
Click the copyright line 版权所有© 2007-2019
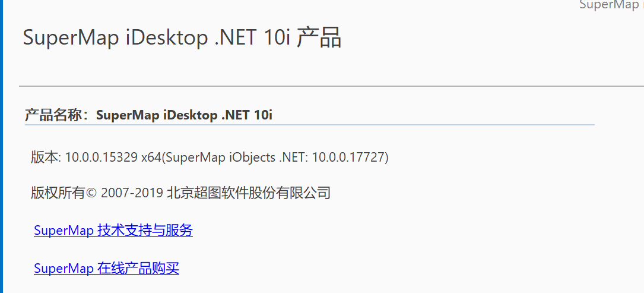click(180, 193)
